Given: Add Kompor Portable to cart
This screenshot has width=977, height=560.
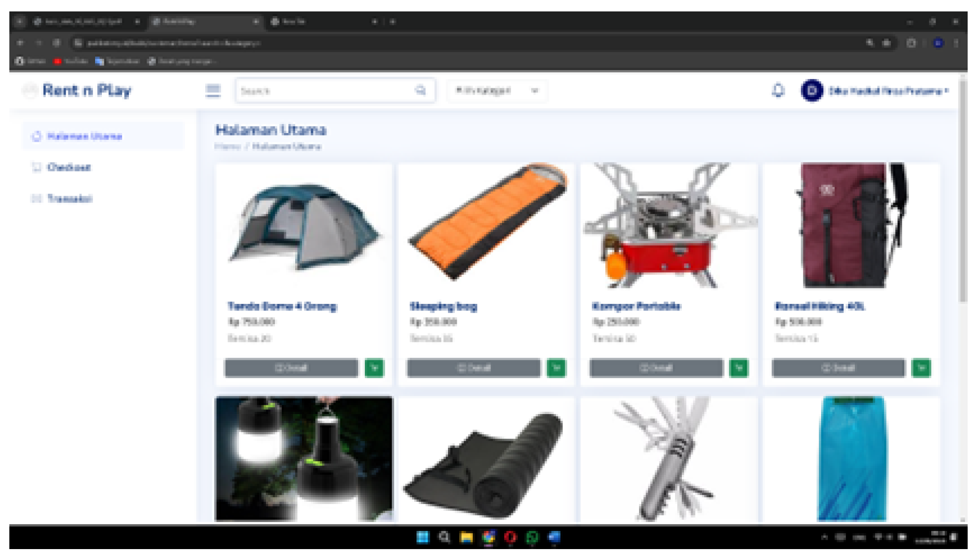Looking at the screenshot, I should 738,368.
